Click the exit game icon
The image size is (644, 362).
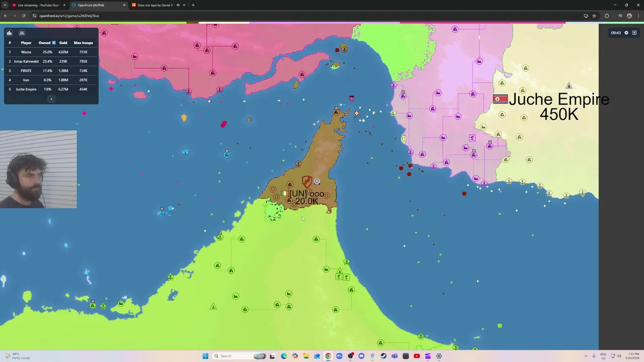coord(634,33)
